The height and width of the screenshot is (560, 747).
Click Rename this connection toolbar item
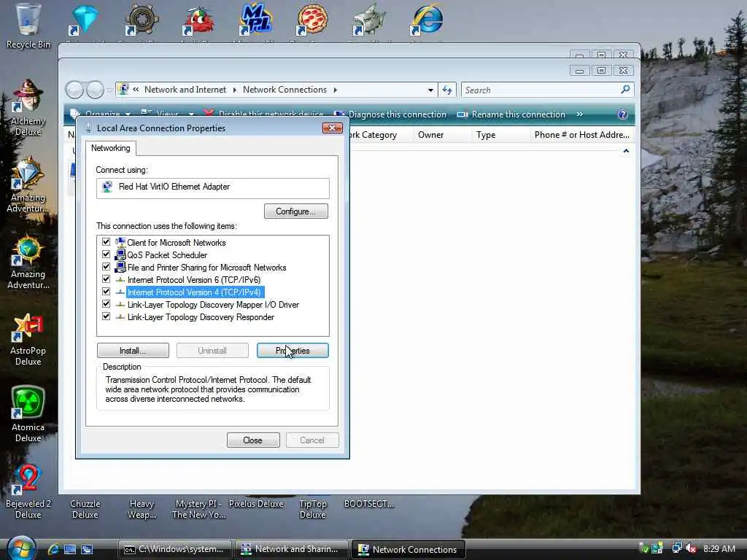(511, 114)
